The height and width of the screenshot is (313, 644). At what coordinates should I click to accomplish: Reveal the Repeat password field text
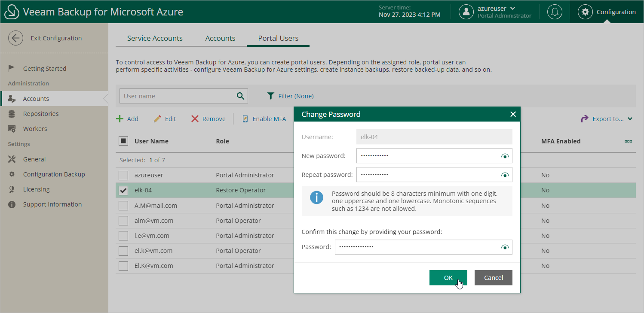point(505,175)
